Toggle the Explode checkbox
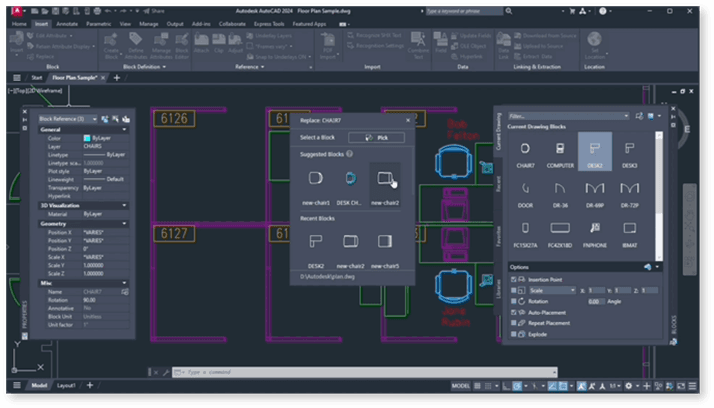Screen dimensions: 714x408 (514, 335)
